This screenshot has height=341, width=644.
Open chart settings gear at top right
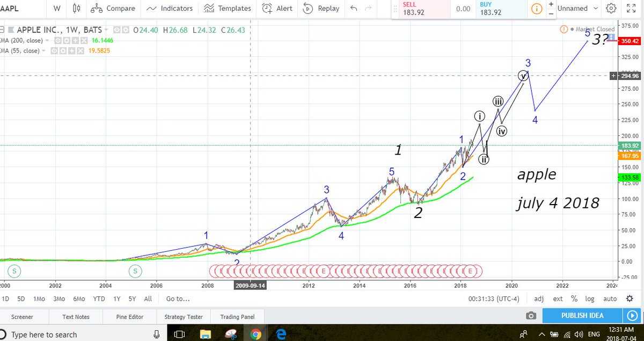[x=611, y=8]
